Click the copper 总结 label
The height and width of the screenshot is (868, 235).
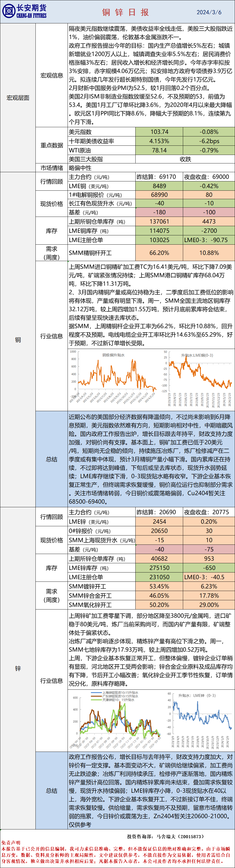[52, 459]
